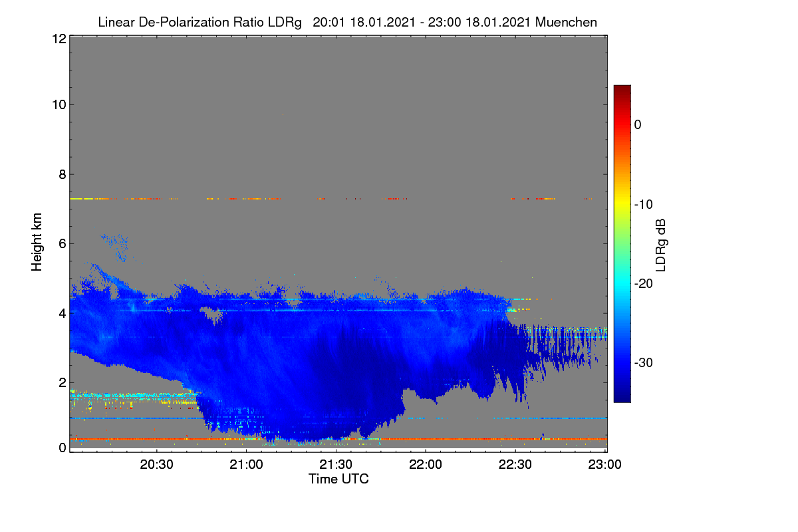The height and width of the screenshot is (532, 798).
Task: Click the '22:00' time axis tick label
Action: coord(426,464)
